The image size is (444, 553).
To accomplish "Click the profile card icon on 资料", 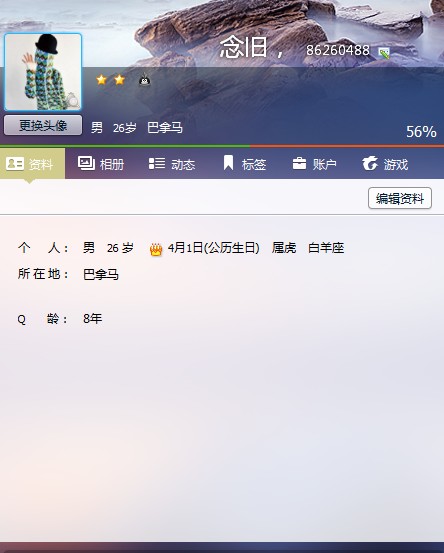I will tap(15, 164).
